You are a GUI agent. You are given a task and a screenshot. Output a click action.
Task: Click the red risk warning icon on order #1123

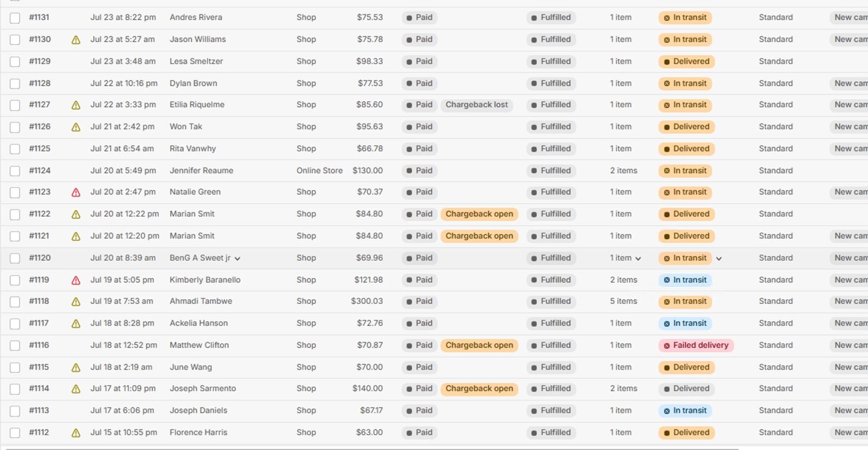coord(76,192)
